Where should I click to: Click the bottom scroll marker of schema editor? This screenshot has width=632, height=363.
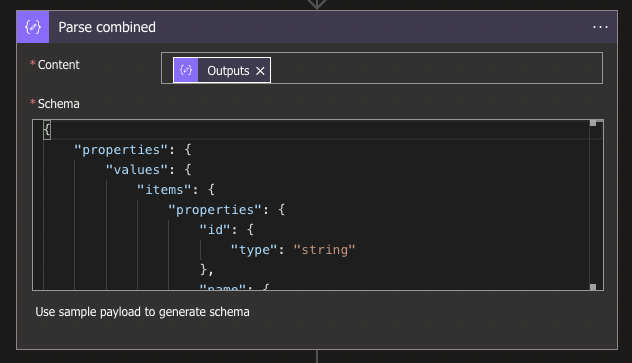[x=593, y=287]
